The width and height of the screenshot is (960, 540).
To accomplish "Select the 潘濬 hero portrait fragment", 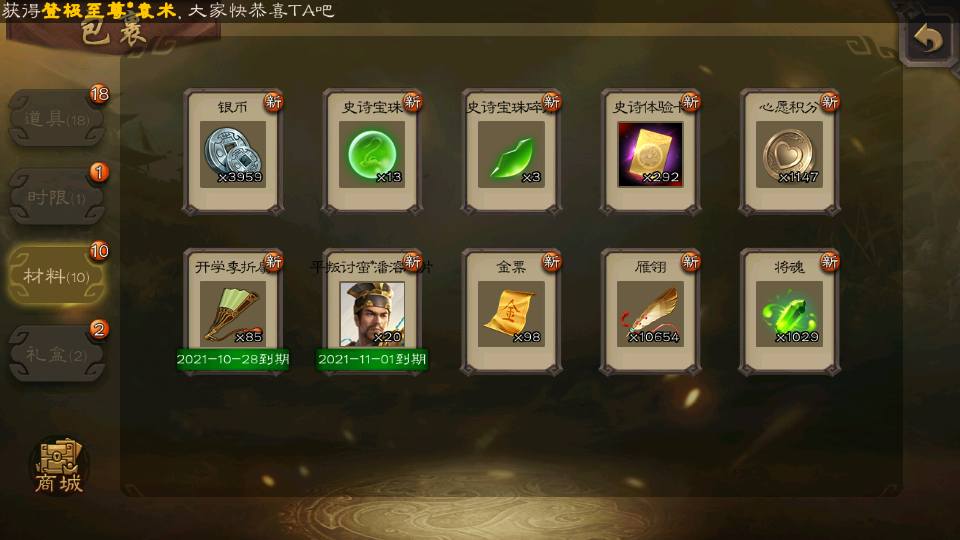I will click(372, 312).
